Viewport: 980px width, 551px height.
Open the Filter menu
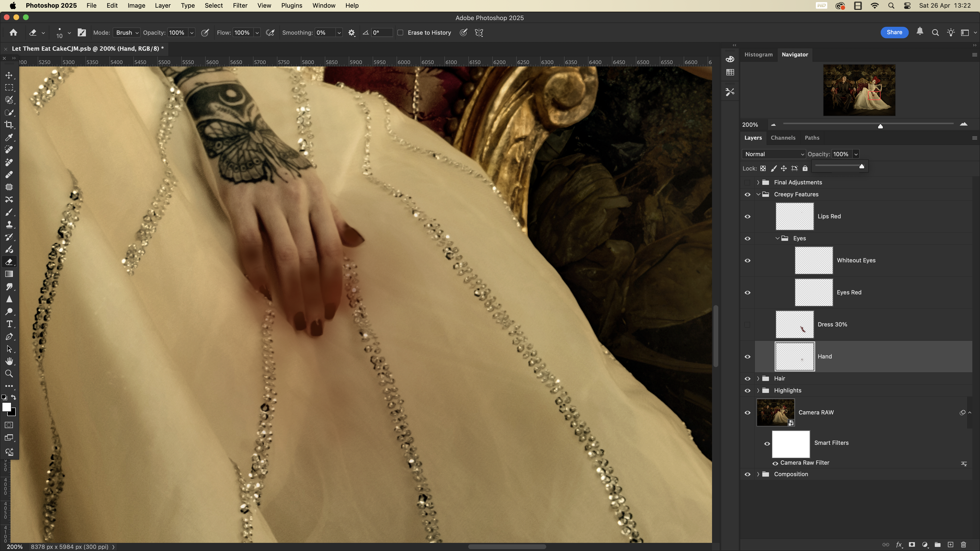pyautogui.click(x=240, y=6)
